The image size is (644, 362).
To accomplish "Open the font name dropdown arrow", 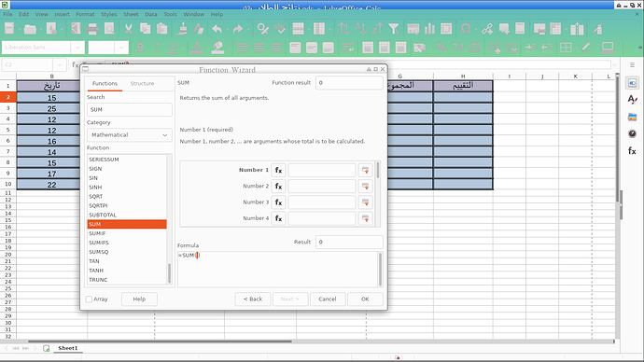I will (77, 48).
